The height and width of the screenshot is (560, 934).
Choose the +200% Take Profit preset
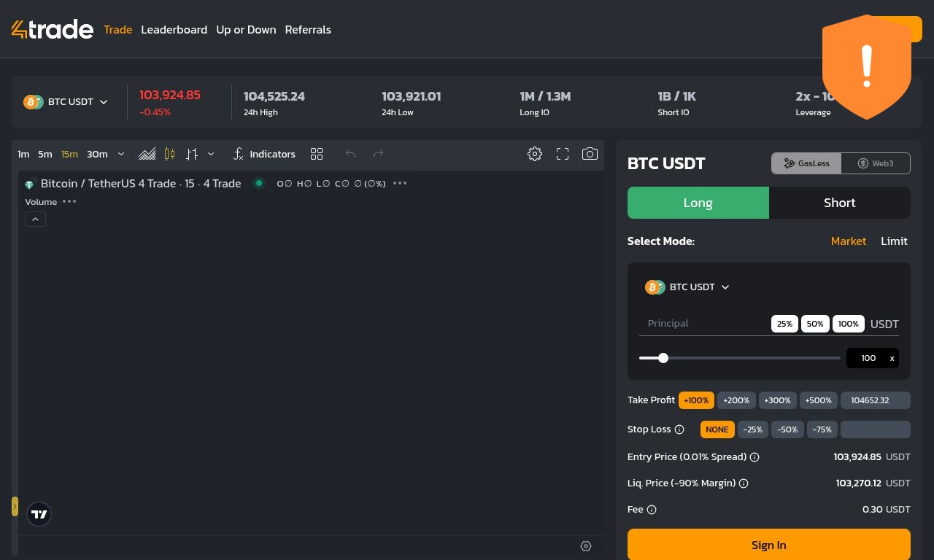736,400
